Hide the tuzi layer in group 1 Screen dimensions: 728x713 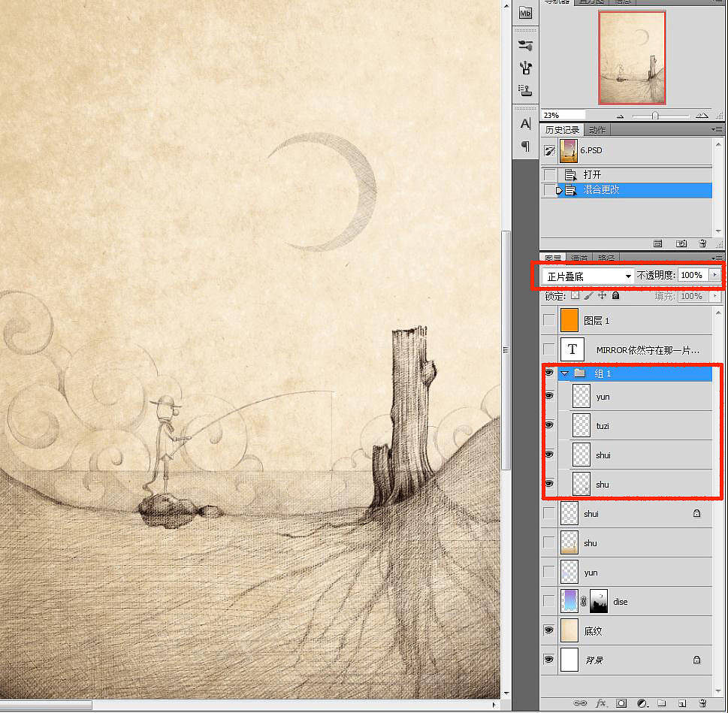click(x=549, y=425)
